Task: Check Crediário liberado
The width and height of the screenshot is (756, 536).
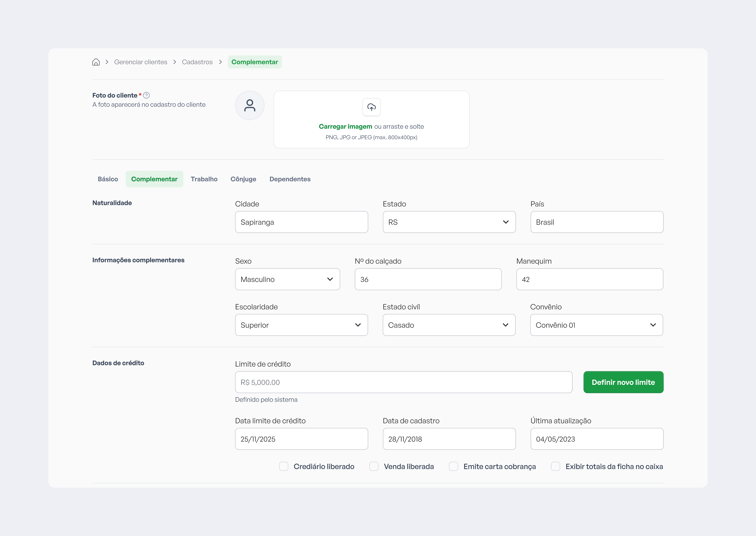Action: click(x=284, y=466)
